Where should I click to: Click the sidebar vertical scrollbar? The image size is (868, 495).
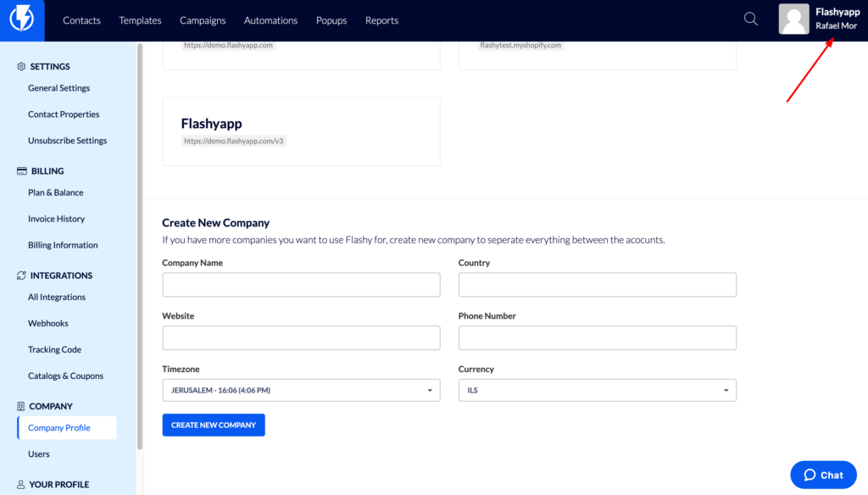[x=140, y=247]
